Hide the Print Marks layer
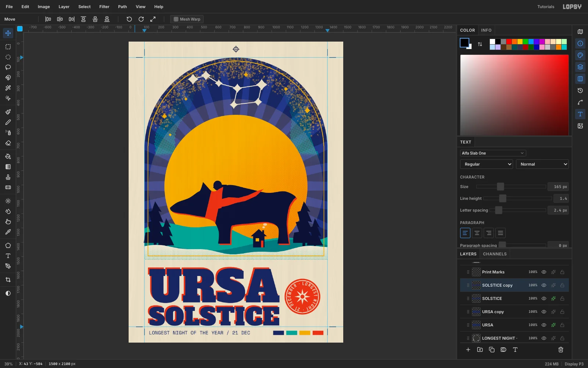Image resolution: width=588 pixels, height=368 pixels. 544,272
